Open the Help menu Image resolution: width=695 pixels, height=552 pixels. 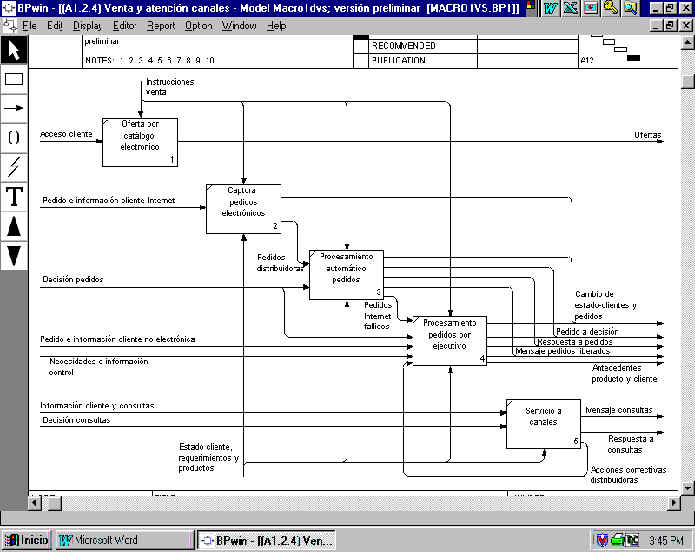click(277, 26)
